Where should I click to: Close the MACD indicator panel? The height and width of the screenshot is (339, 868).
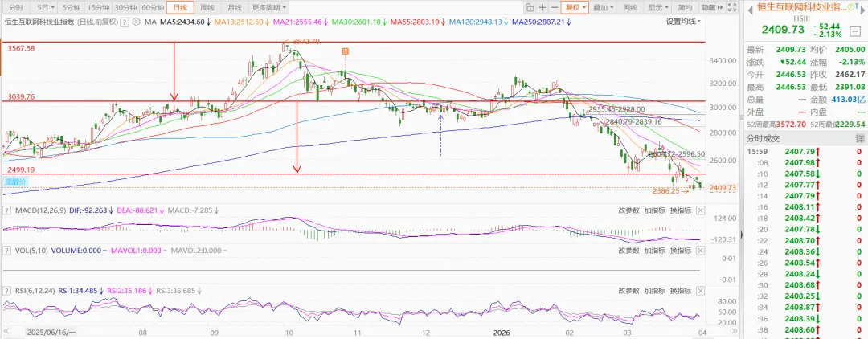pos(700,210)
